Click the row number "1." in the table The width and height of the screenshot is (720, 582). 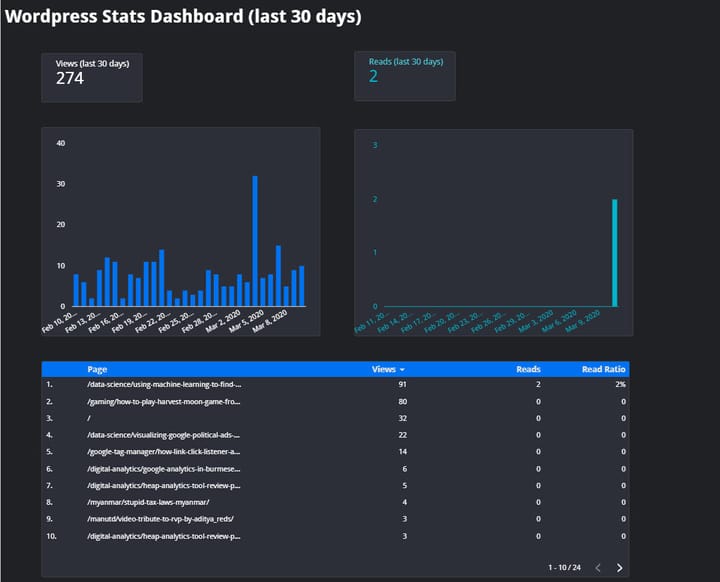tap(49, 384)
